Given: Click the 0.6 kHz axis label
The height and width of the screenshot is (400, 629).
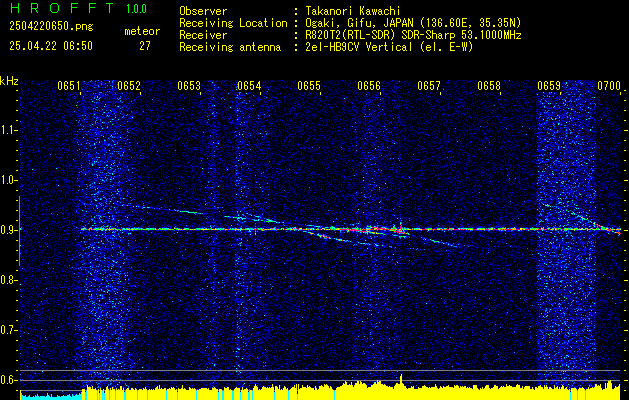Looking at the screenshot, I should [x=8, y=380].
